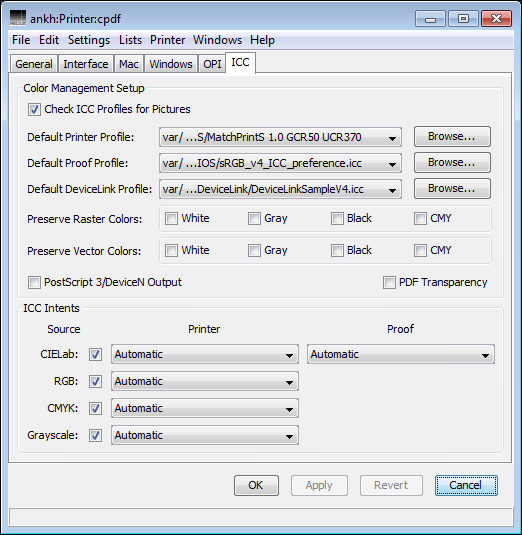Browse for Default DeviceLink Profile
522x535 pixels.
click(452, 188)
